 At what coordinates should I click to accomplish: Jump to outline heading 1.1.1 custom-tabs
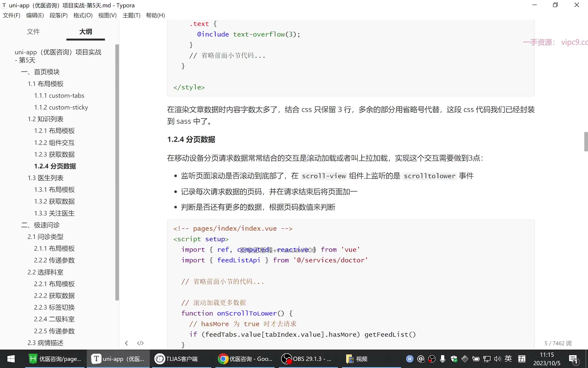coord(59,96)
